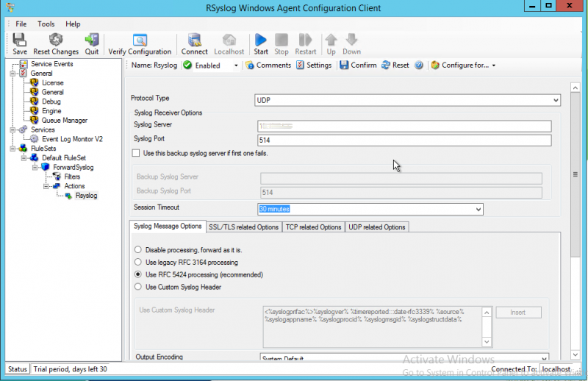This screenshot has width=588, height=381.
Task: Select Event Log Monitor V2 in tree
Action: coord(72,138)
